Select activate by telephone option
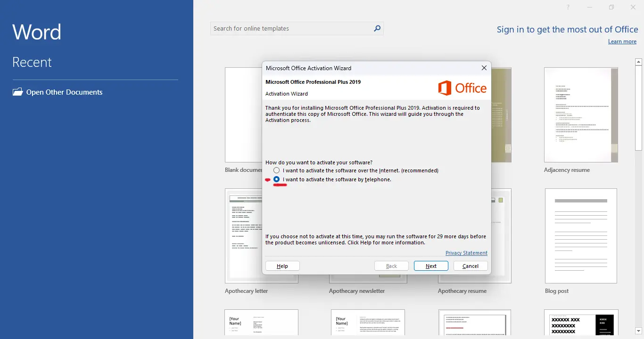The image size is (644, 339). pyautogui.click(x=277, y=179)
